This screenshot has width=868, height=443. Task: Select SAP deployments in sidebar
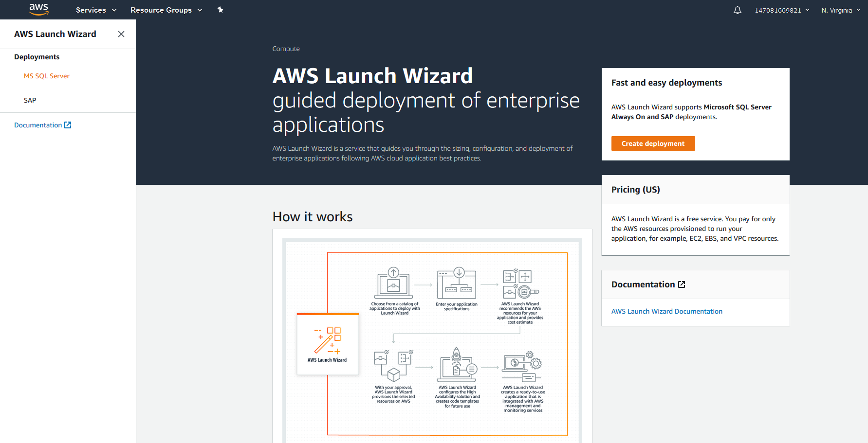coord(30,100)
